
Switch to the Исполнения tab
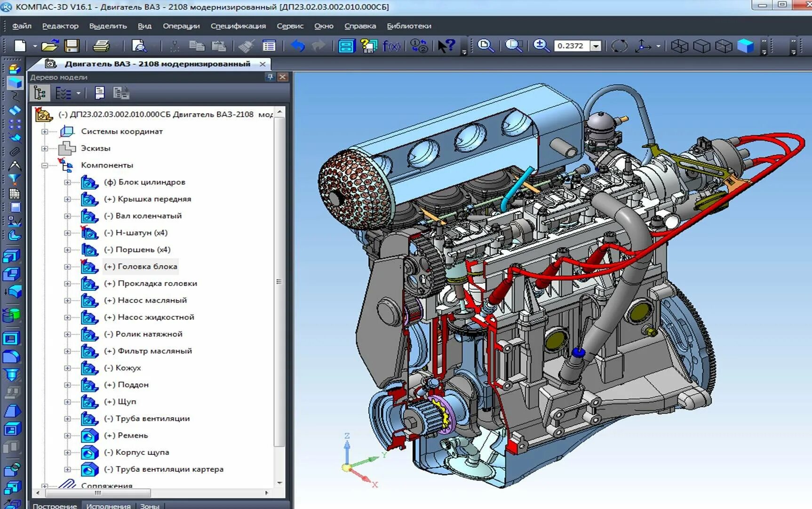point(108,506)
